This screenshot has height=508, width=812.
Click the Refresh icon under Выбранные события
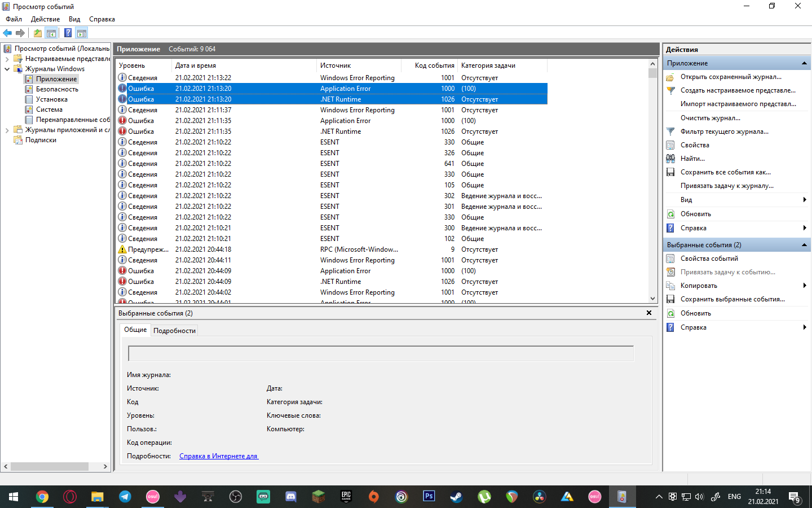pos(670,313)
